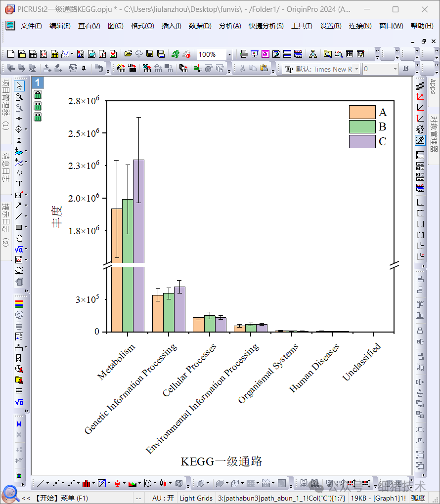
Task: Open the 分析(A) menu
Action: tap(230, 26)
